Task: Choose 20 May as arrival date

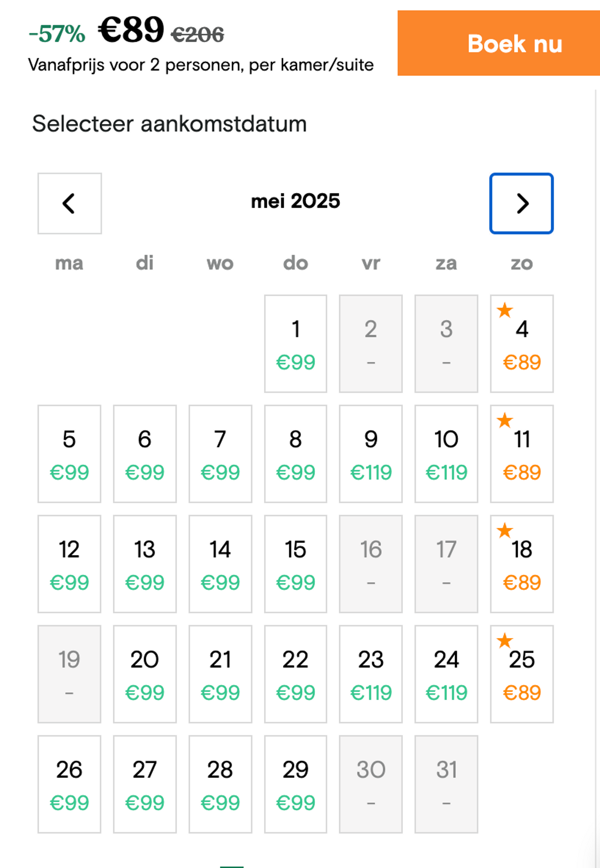Action: [x=145, y=674]
